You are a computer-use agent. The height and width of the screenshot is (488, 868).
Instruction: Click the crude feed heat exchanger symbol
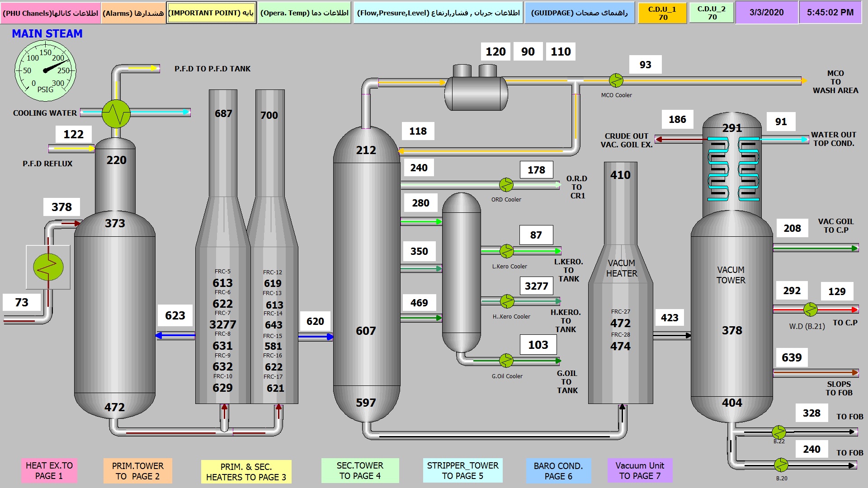48,267
